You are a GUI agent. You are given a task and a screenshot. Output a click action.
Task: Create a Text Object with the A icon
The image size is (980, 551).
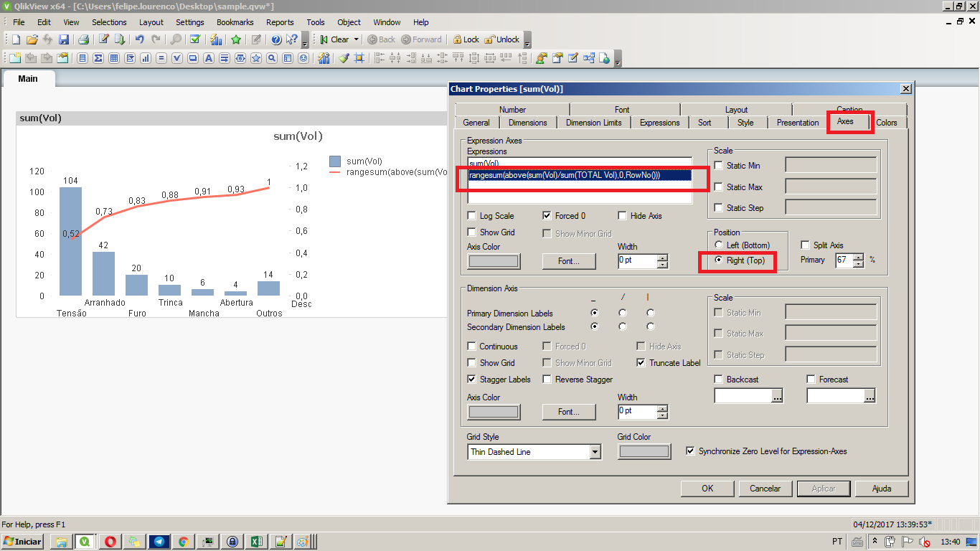(209, 58)
